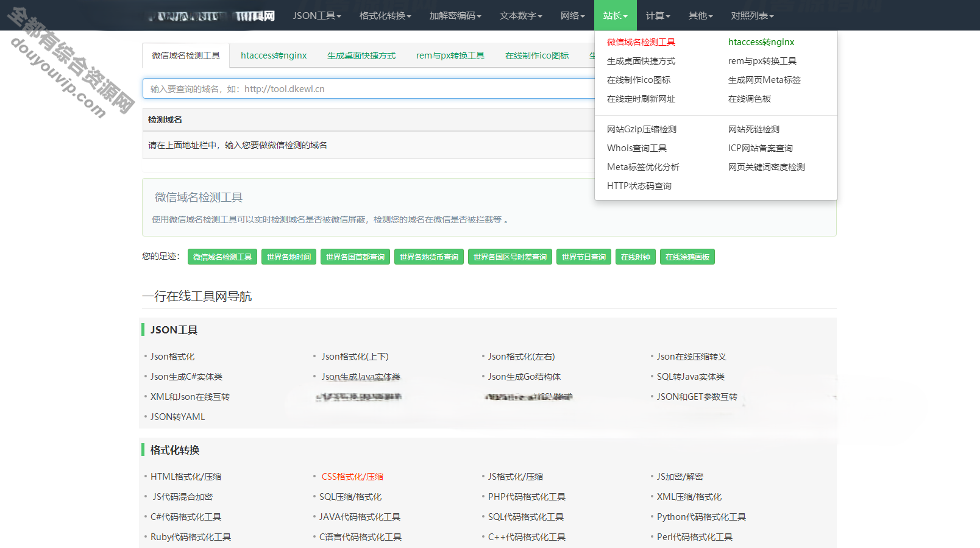Image resolution: width=980 pixels, height=548 pixels.
Task: Choose rem与px转换工具 in dropdown menu
Action: tap(762, 61)
